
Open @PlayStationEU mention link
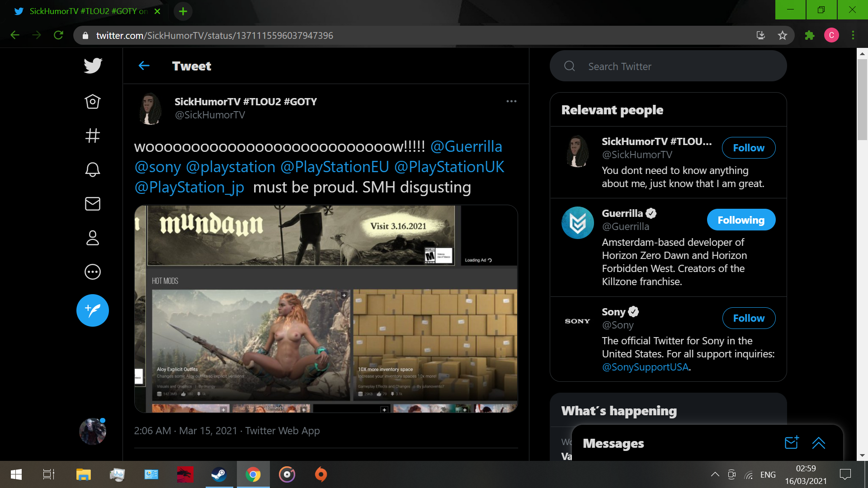pos(335,167)
